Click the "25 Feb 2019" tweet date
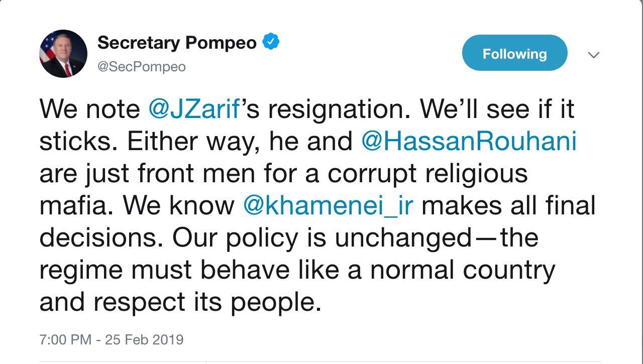643x364 pixels. 144,339
